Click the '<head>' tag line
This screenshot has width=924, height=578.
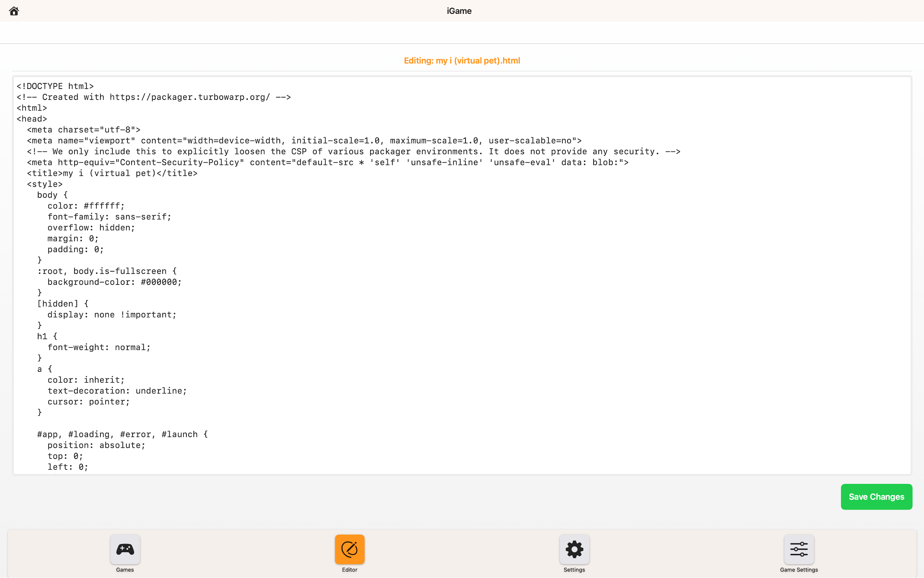click(32, 119)
